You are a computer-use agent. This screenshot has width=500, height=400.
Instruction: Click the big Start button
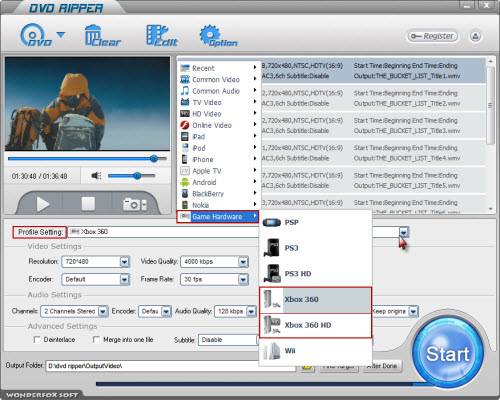[x=448, y=353]
